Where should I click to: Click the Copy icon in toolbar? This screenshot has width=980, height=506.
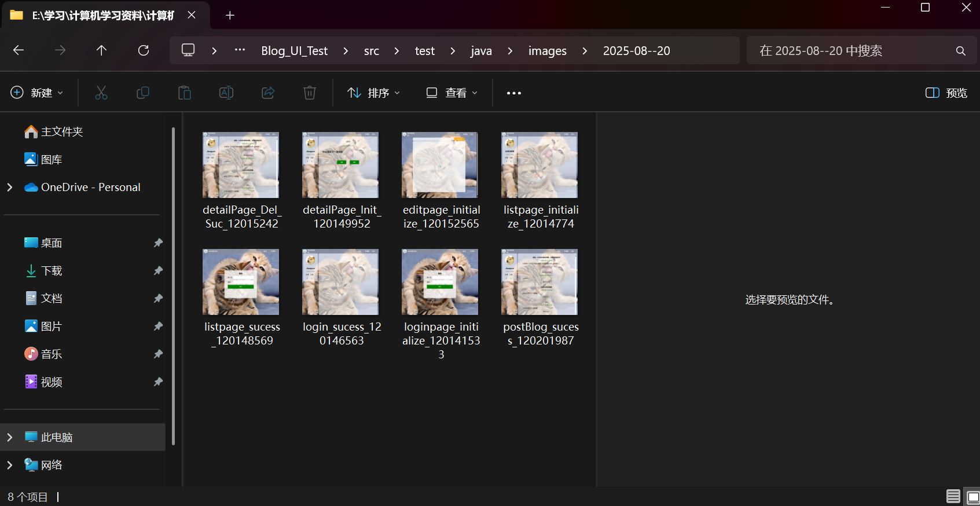[x=143, y=93]
